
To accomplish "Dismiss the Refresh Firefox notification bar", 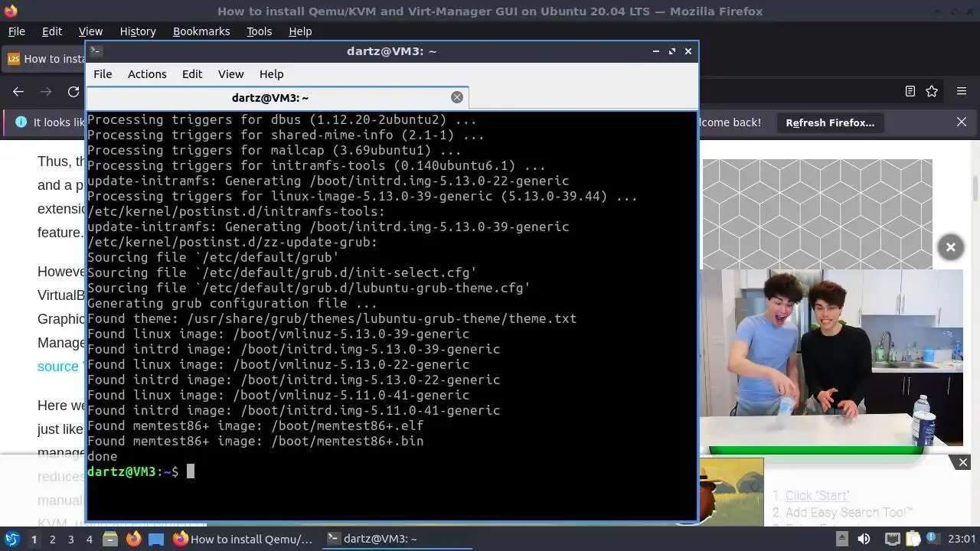I will [962, 122].
